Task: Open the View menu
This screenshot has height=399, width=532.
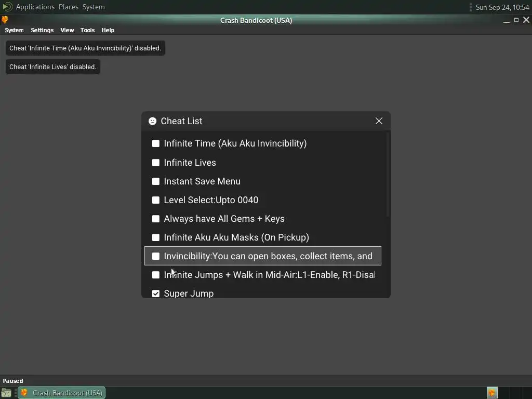Action: point(67,30)
